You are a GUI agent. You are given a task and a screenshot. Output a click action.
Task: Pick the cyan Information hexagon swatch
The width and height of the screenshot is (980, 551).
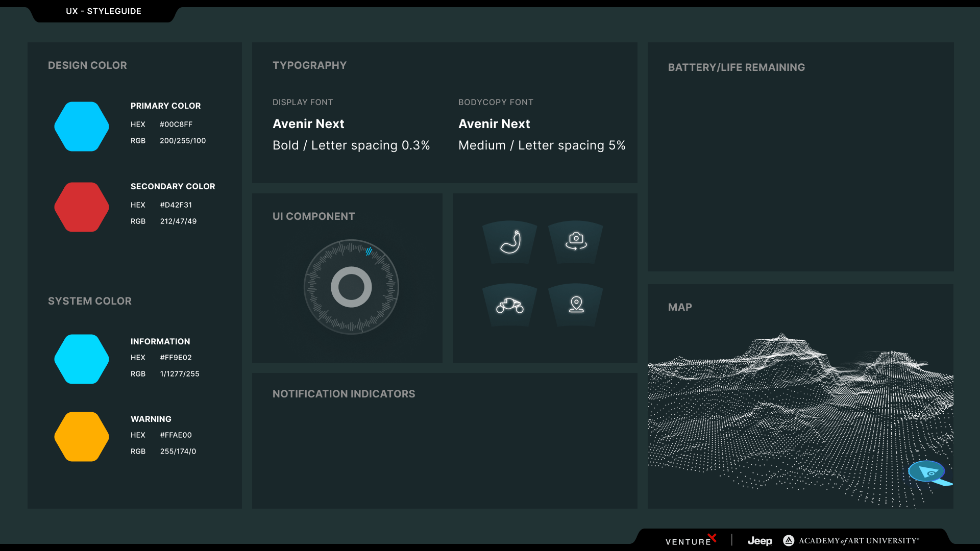[82, 359]
